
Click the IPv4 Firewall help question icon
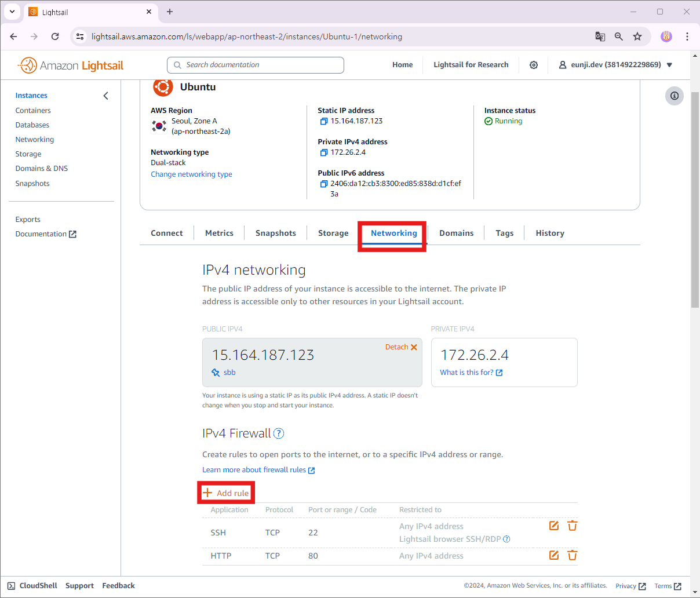[279, 433]
